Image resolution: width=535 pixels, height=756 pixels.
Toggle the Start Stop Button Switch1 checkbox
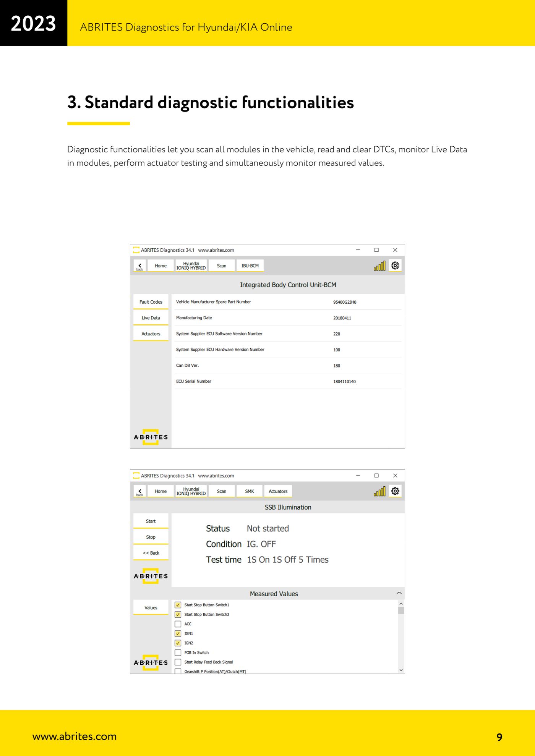178,605
